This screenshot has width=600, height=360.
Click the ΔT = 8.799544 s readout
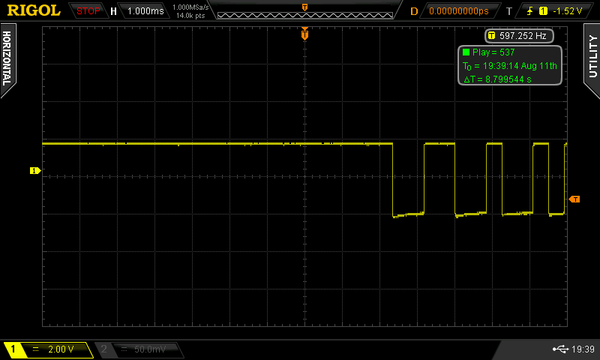497,79
